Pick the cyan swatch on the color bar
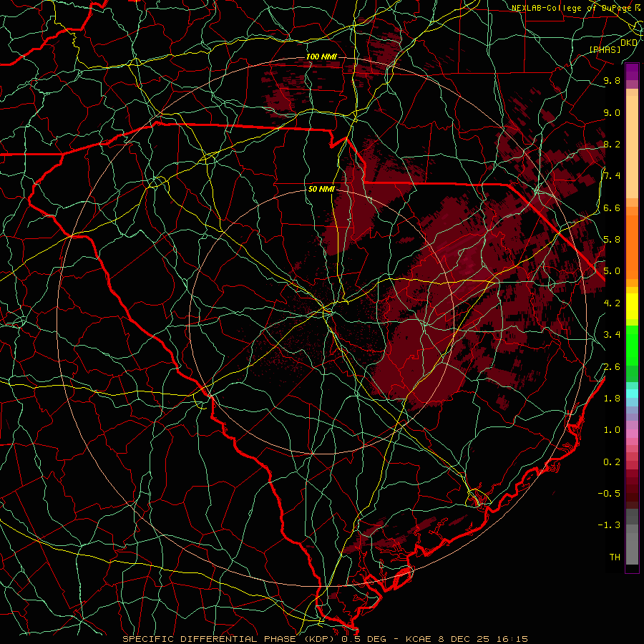The image size is (644, 644). (x=632, y=393)
